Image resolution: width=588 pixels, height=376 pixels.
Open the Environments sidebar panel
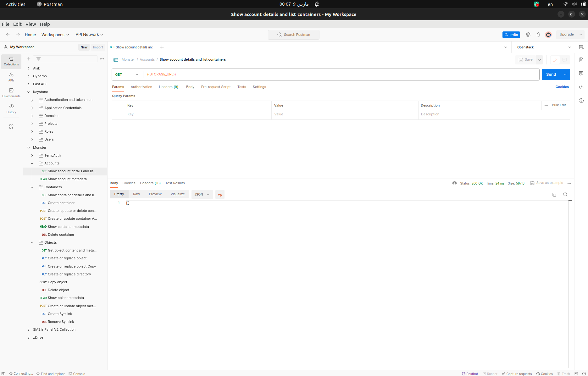click(11, 93)
